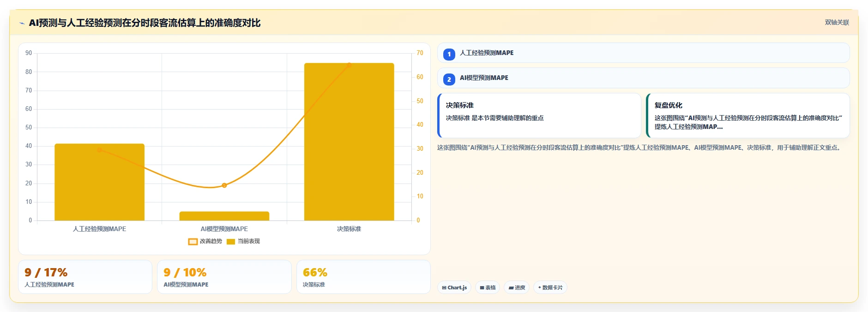Click the blue number 1 badge
The width and height of the screenshot is (868, 312).
click(x=449, y=54)
